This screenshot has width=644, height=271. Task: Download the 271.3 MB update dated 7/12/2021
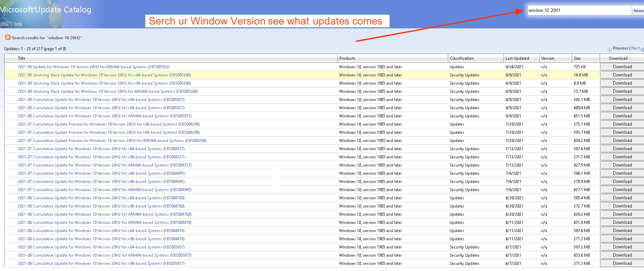pyautogui.click(x=622, y=157)
